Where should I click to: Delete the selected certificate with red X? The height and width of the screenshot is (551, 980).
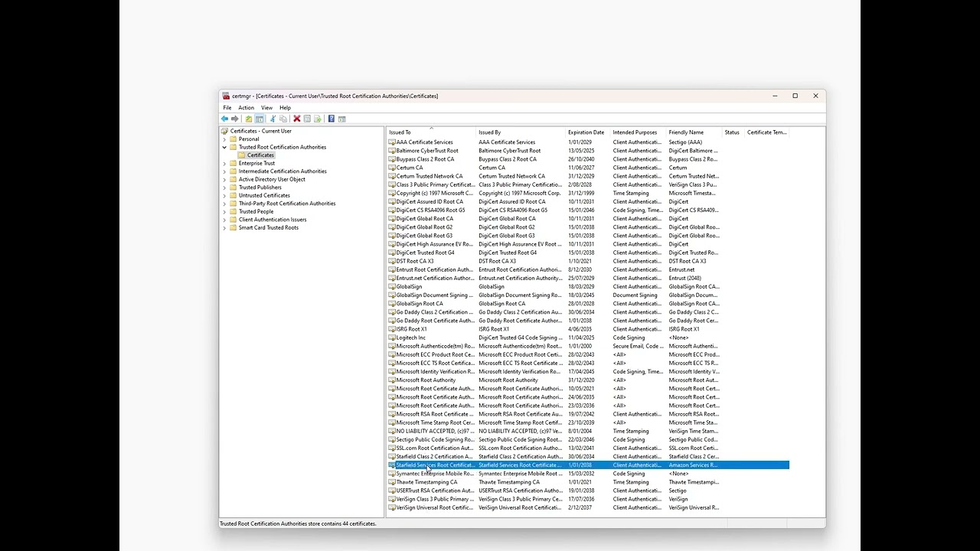click(x=297, y=119)
